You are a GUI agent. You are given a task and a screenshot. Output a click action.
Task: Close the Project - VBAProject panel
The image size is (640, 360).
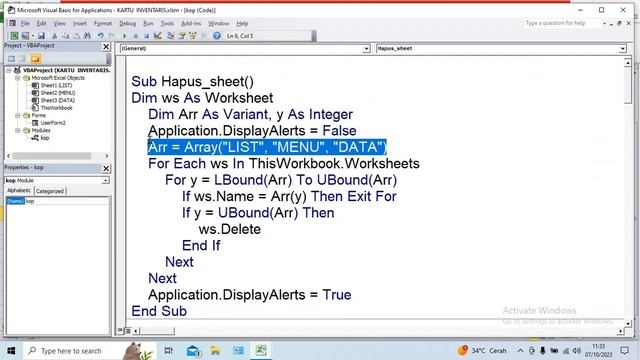pyautogui.click(x=106, y=47)
